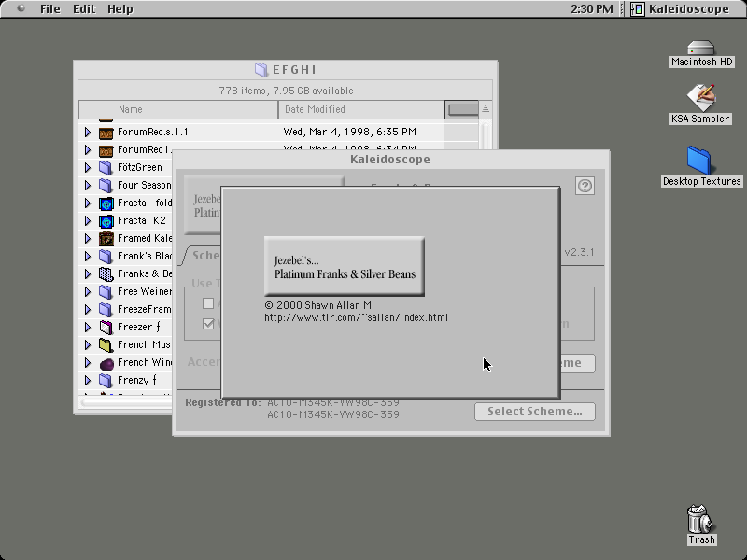Select the Framed Kale scheme icon
Image resolution: width=747 pixels, height=560 pixels.
[106, 239]
